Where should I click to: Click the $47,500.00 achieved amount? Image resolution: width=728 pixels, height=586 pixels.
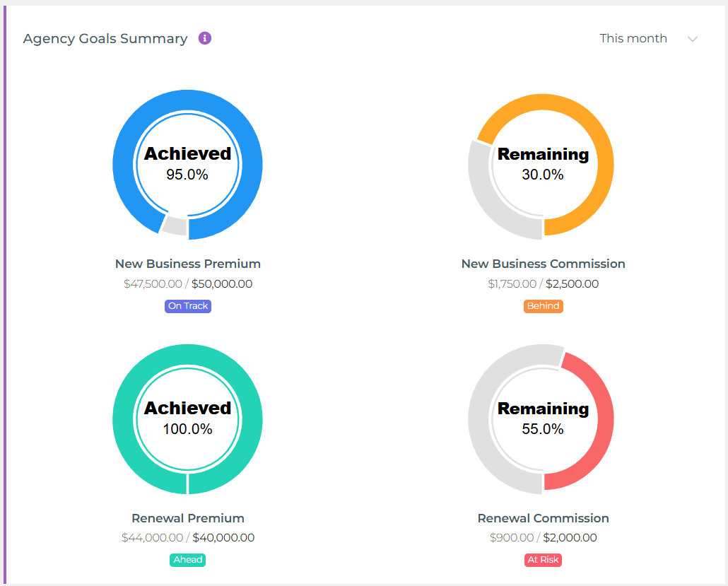click(153, 283)
